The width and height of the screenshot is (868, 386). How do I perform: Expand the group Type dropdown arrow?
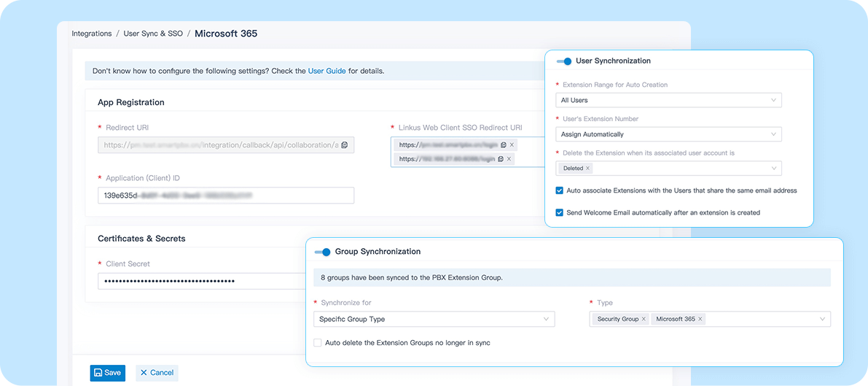coord(823,319)
